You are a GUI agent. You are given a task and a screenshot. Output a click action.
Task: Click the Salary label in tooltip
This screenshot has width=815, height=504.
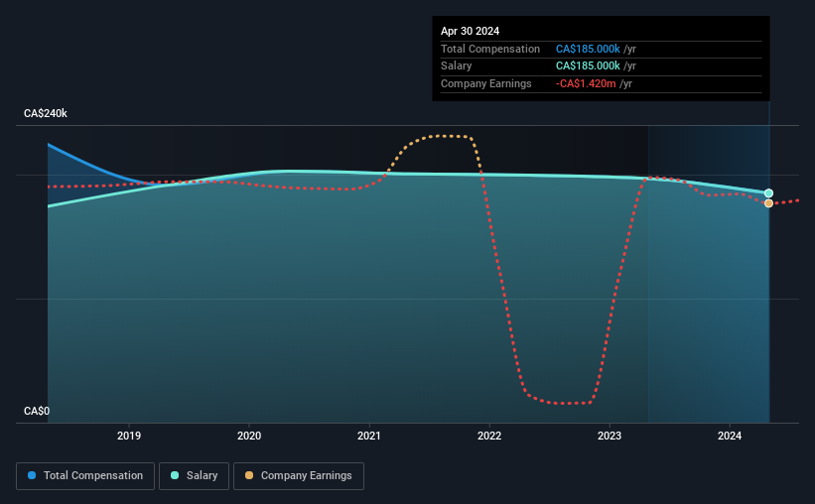point(457,66)
